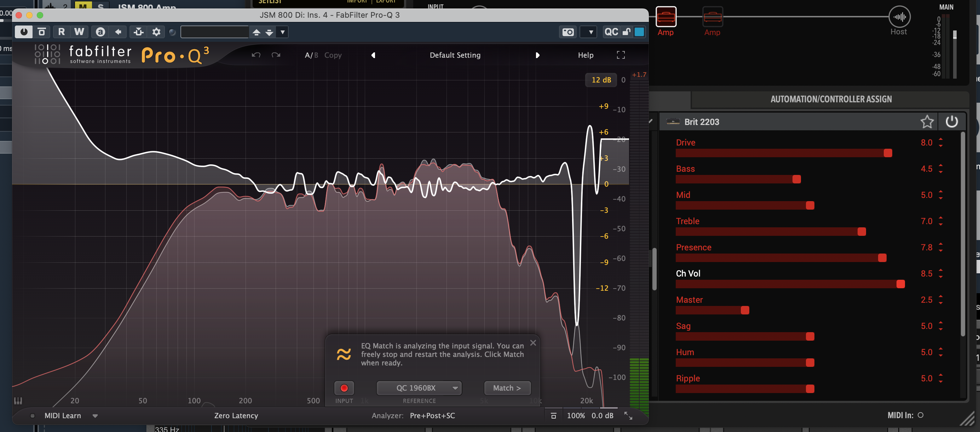Enter full screen mode in Pro-Q 3
Image resolution: width=980 pixels, height=432 pixels.
pos(621,55)
